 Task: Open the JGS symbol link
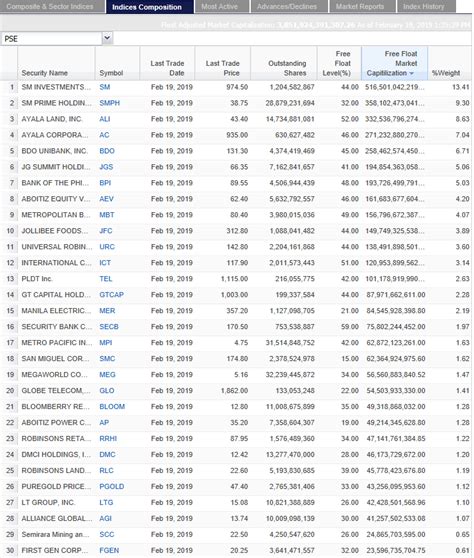click(x=106, y=167)
